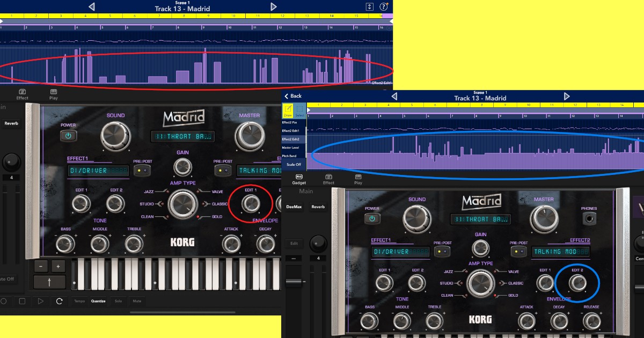Switch to Play tab in right screenshot
This screenshot has height=338, width=644.
[358, 179]
